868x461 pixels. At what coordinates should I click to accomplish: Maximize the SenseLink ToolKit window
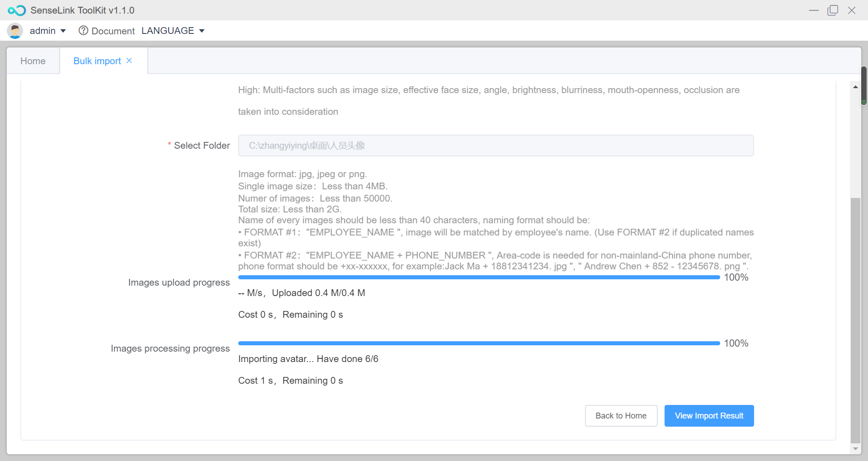click(832, 10)
